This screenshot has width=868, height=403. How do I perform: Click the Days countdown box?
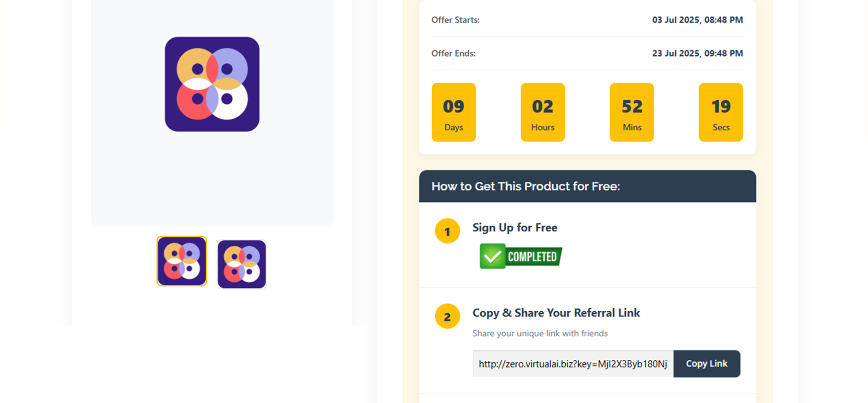click(x=453, y=112)
